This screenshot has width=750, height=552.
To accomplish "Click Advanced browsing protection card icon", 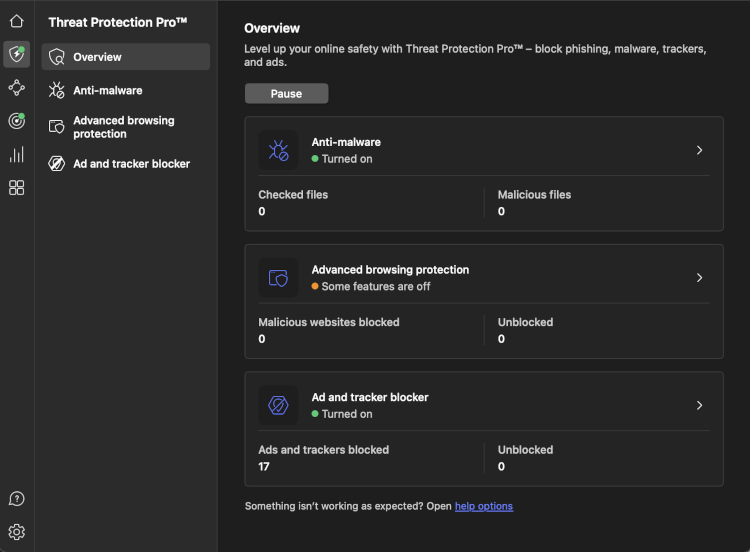I will [x=278, y=278].
